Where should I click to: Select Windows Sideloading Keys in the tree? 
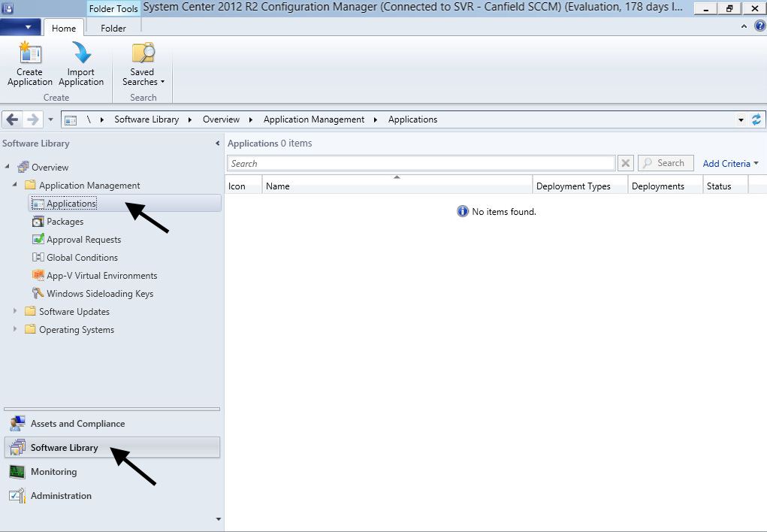[x=100, y=294]
